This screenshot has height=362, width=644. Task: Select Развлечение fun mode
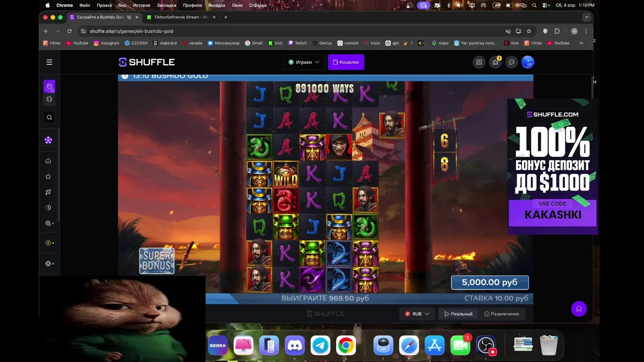(502, 314)
